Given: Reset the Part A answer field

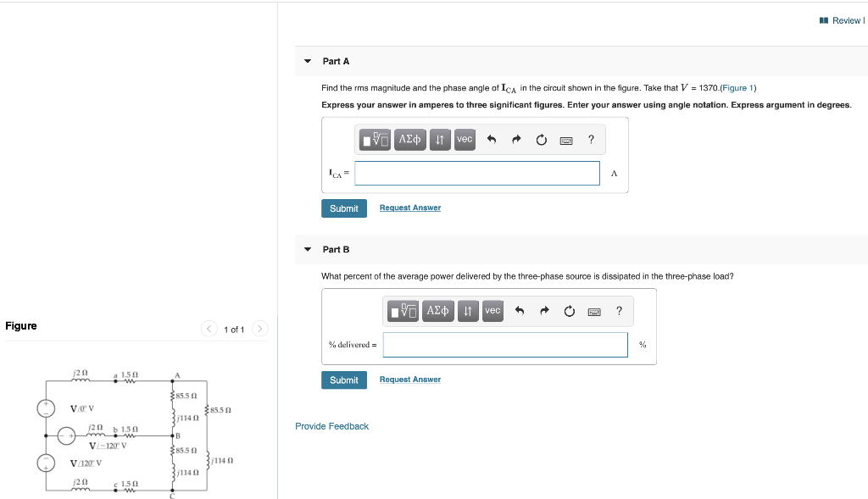Looking at the screenshot, I should [x=542, y=140].
